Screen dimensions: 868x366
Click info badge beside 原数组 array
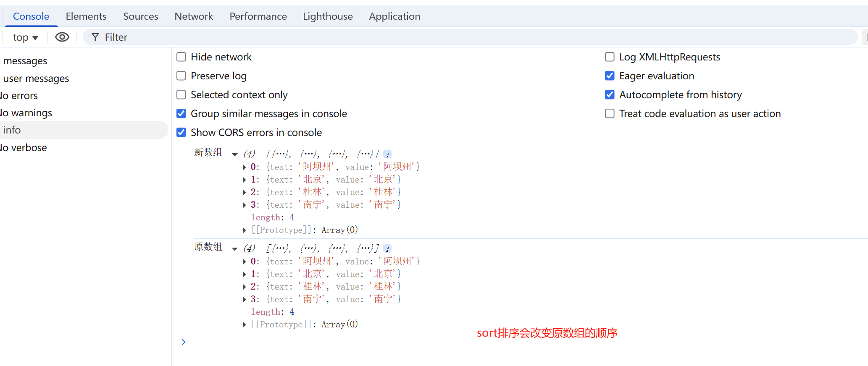(387, 249)
